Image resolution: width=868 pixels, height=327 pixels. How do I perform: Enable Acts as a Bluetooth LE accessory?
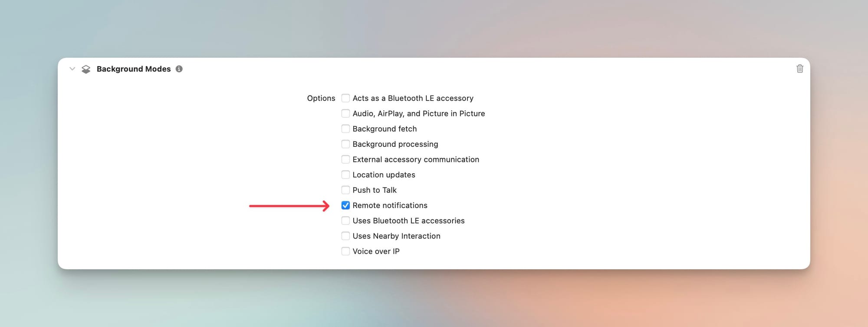click(345, 98)
